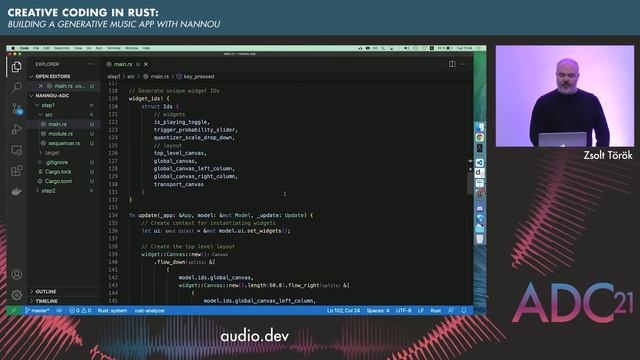Click step1 breadcrumb segment
This screenshot has width=640, height=360.
coord(113,76)
